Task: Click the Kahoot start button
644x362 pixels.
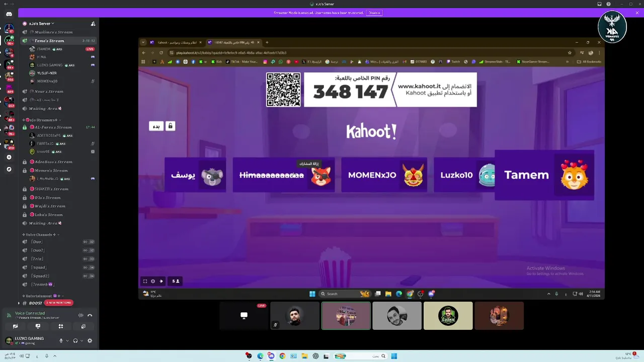Action: pos(156,126)
